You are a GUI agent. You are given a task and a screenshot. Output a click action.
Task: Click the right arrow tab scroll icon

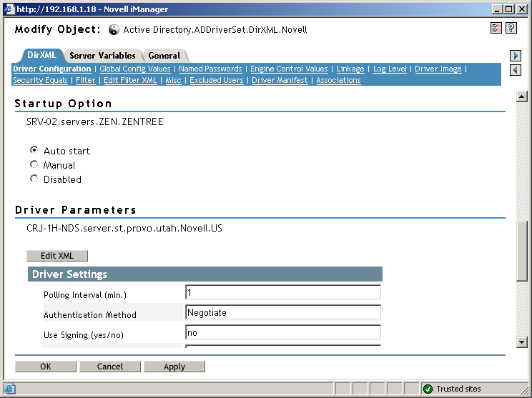click(516, 56)
